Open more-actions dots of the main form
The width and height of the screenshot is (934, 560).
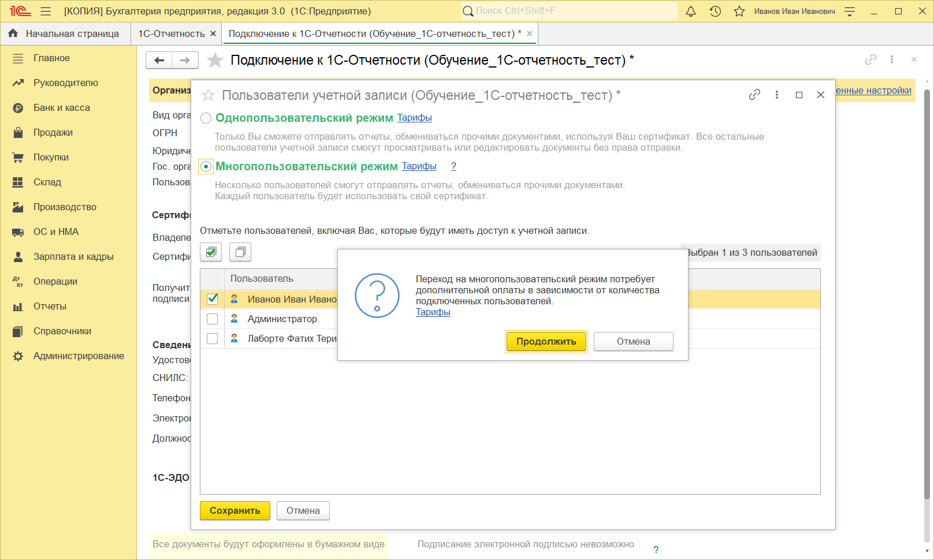pyautogui.click(x=892, y=59)
